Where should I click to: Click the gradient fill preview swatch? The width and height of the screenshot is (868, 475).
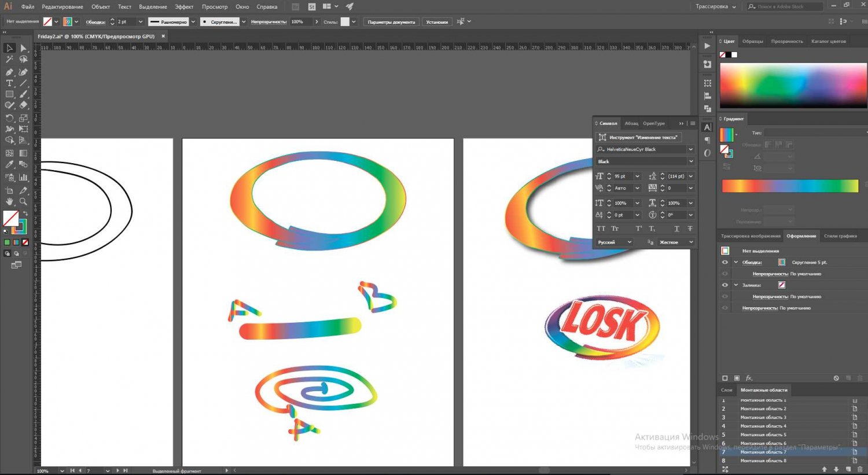point(726,135)
